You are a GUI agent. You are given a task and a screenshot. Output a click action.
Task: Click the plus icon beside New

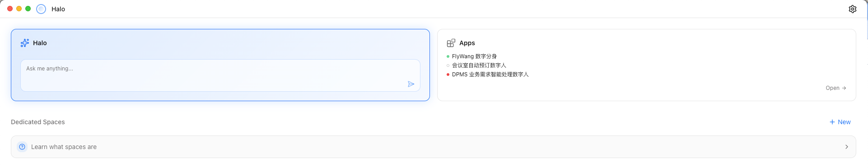(832, 122)
